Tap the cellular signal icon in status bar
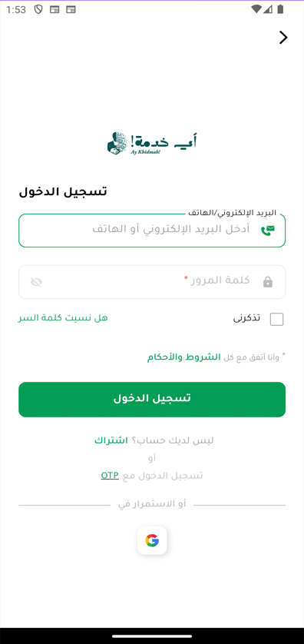304x644 pixels. tap(268, 9)
